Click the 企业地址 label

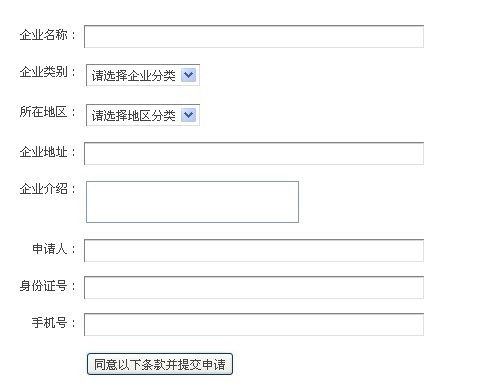[44, 152]
